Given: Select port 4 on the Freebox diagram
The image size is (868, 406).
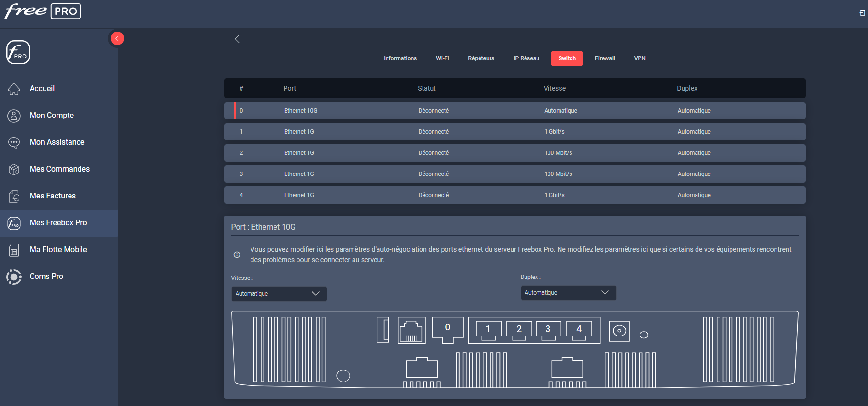Looking at the screenshot, I should click(579, 330).
